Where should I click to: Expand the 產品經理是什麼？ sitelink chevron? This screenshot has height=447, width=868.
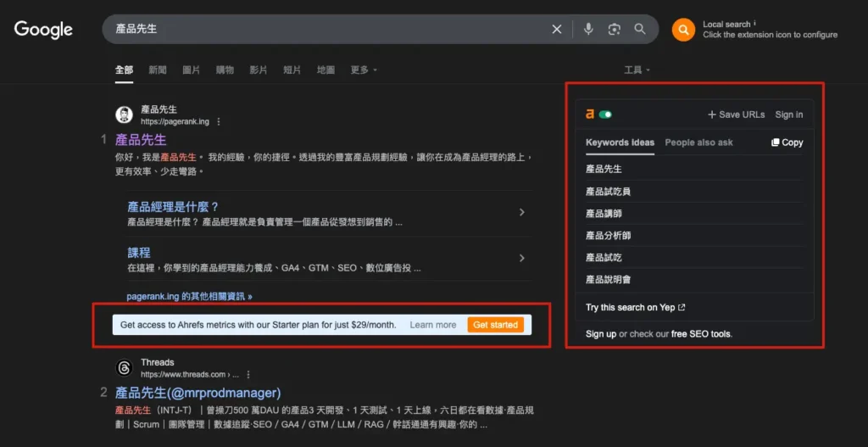[x=521, y=212]
